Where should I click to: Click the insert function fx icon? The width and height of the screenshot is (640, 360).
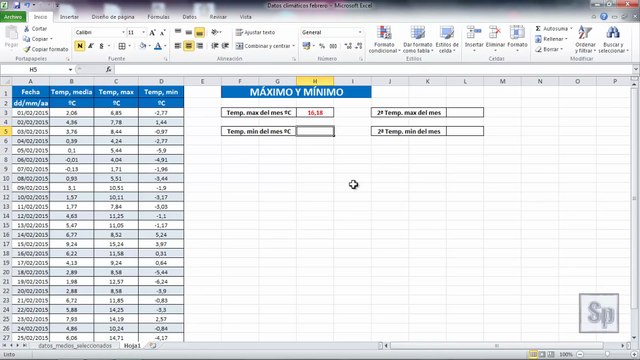[109, 69]
